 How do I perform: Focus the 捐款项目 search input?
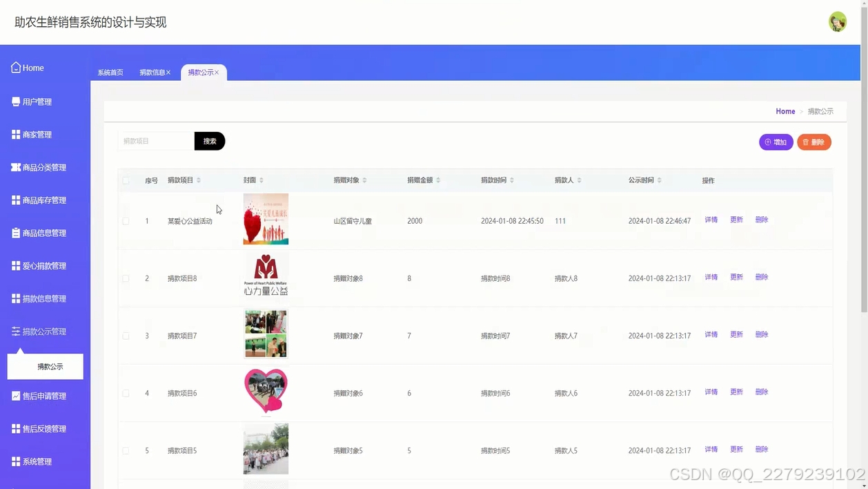(x=156, y=141)
